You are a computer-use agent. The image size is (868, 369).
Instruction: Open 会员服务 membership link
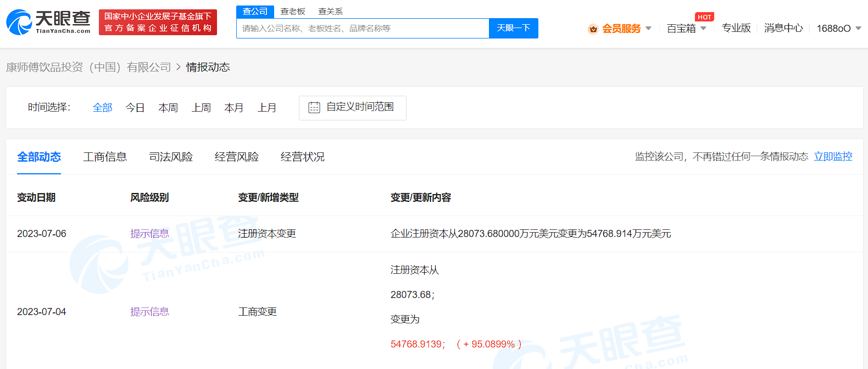pos(621,29)
